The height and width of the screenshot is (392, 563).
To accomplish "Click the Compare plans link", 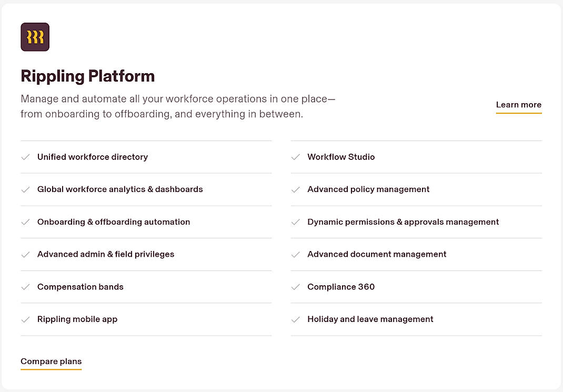I will pyautogui.click(x=51, y=361).
